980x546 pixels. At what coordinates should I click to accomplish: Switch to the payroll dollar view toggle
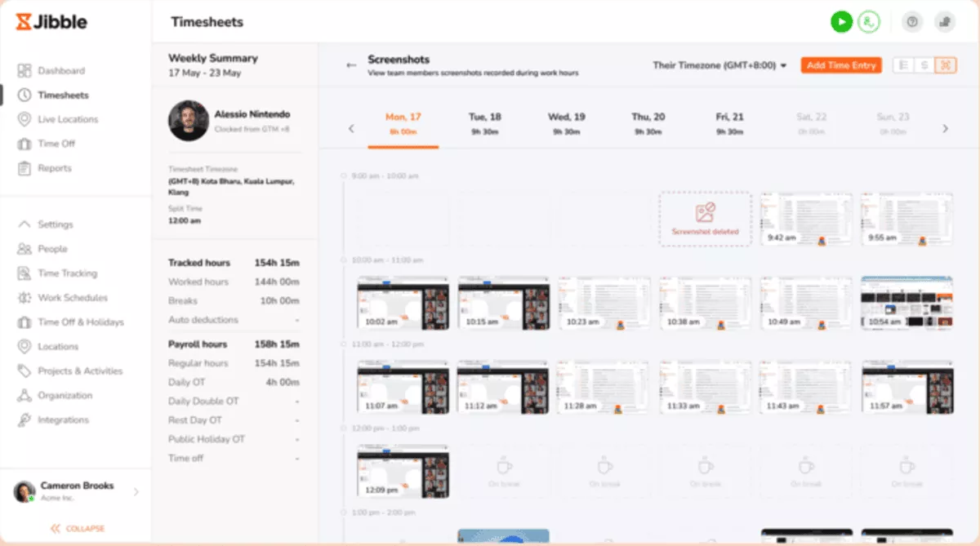coord(924,65)
